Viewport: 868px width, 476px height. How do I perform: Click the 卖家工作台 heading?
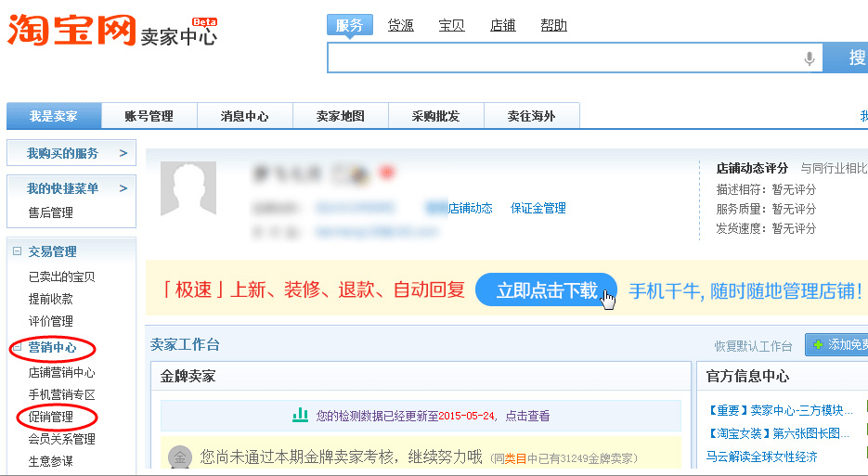pyautogui.click(x=185, y=344)
